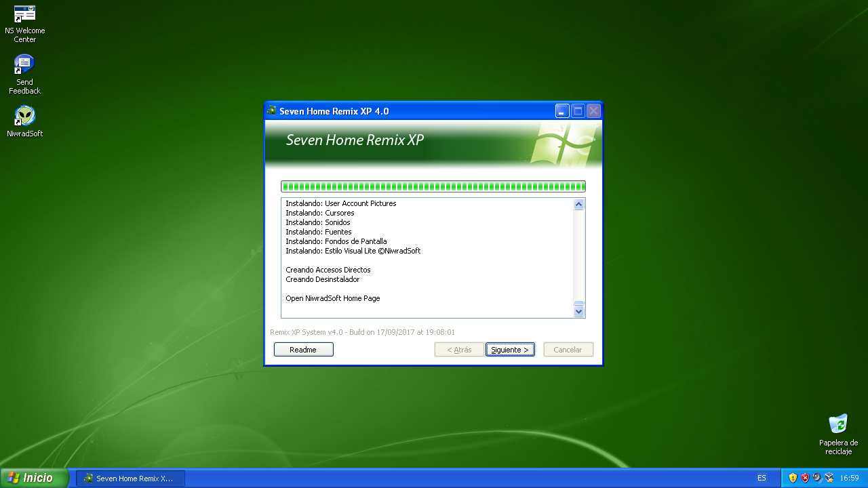
Task: Click the scrollbar down arrow of the log
Action: click(579, 311)
